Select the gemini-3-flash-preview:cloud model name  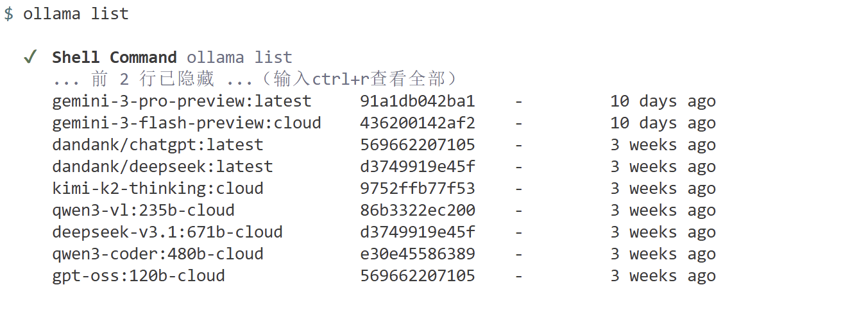pyautogui.click(x=187, y=123)
